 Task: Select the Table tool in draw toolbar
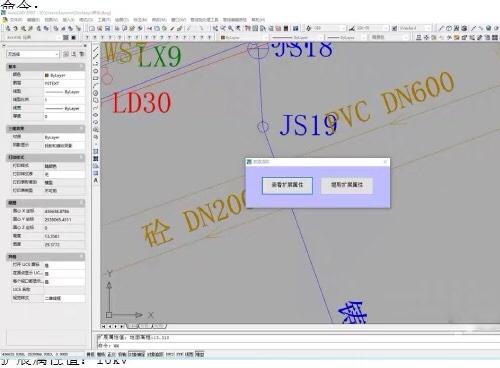pyautogui.click(x=96, y=173)
